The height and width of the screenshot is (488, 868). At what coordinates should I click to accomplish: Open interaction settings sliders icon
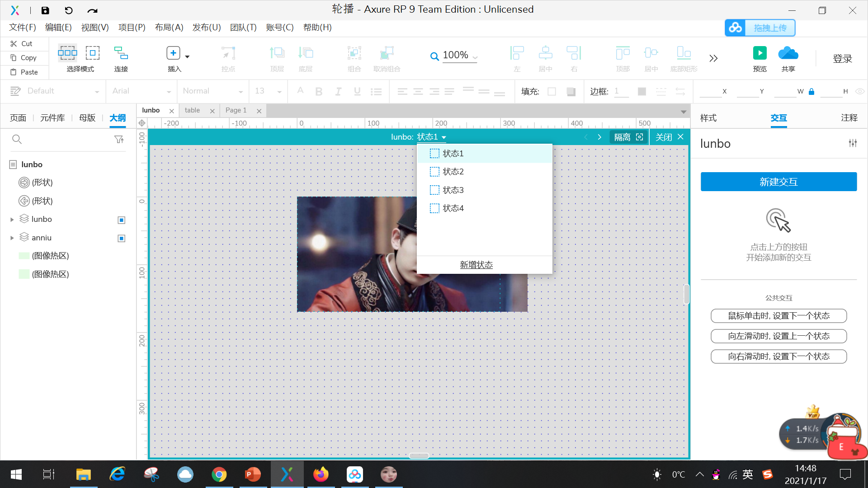click(853, 143)
